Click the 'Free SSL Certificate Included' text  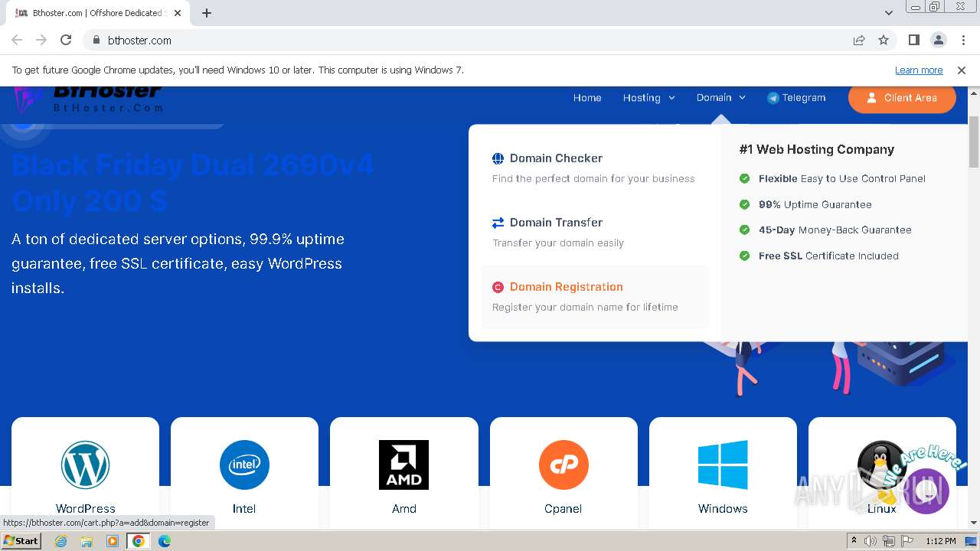[828, 256]
